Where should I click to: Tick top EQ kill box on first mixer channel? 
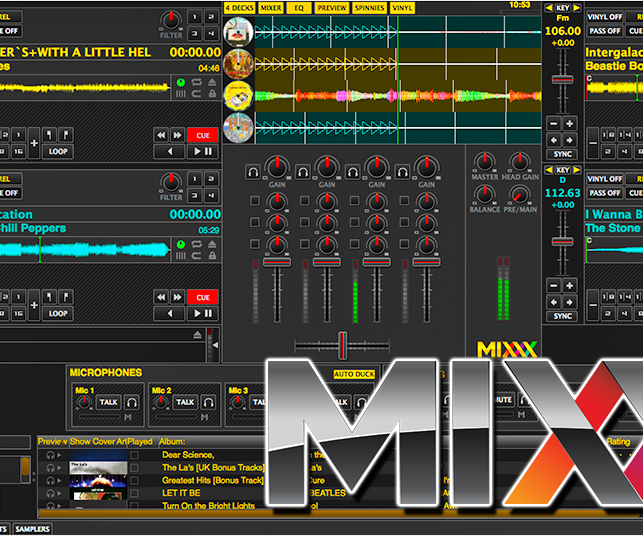pyautogui.click(x=255, y=201)
